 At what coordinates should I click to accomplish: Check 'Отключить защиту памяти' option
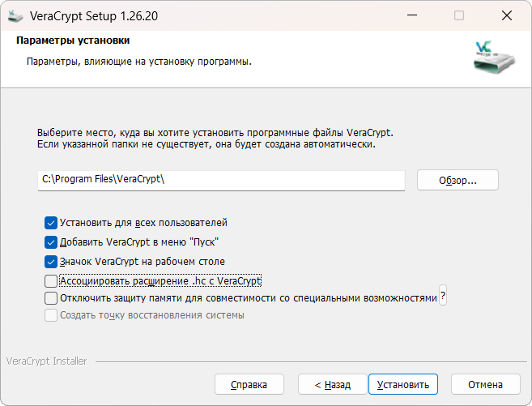click(51, 298)
